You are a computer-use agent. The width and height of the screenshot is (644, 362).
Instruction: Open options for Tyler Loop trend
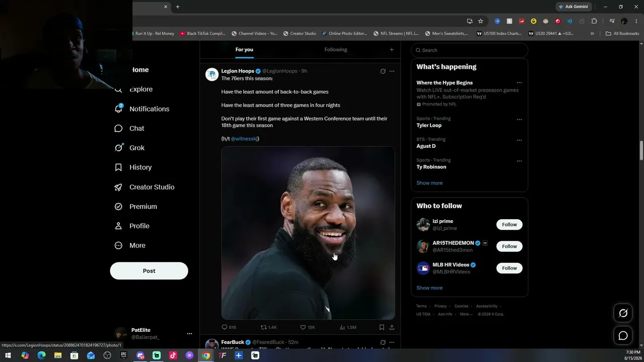[x=519, y=120]
